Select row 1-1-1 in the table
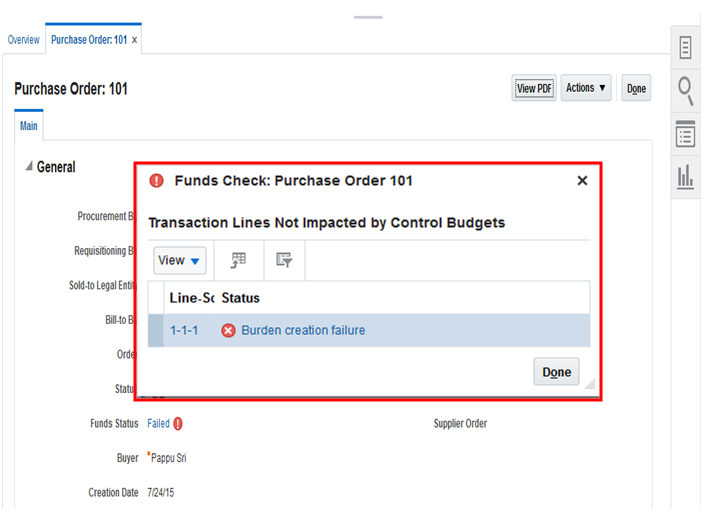 point(184,330)
